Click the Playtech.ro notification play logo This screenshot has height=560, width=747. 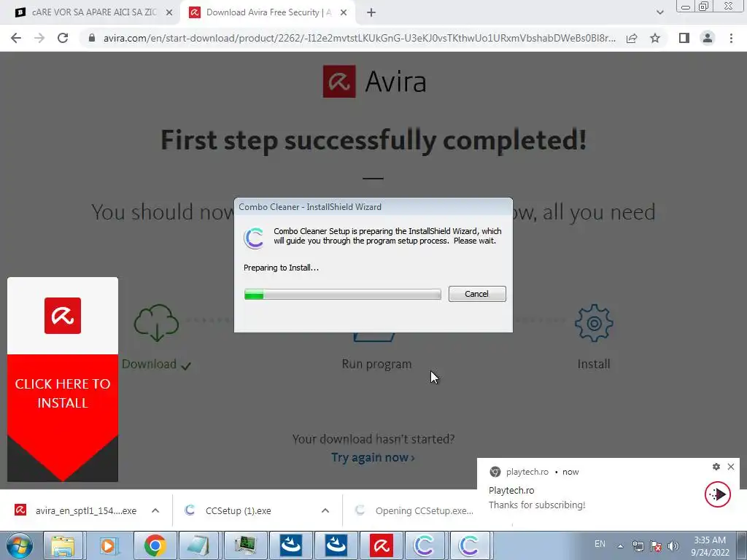point(718,494)
